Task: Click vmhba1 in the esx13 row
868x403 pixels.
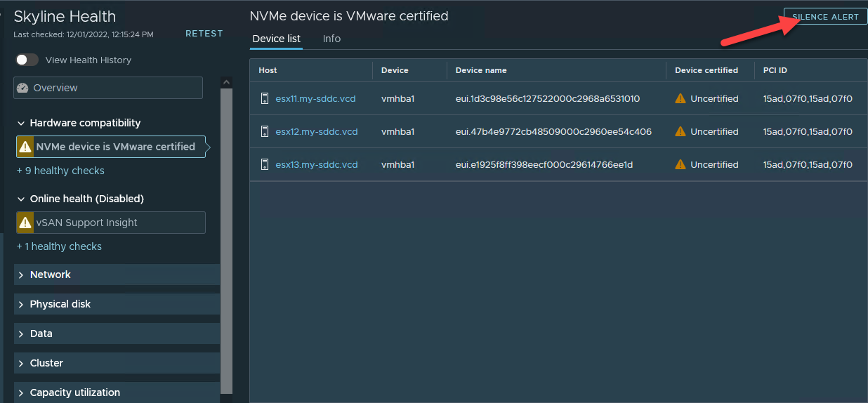Action: click(398, 164)
